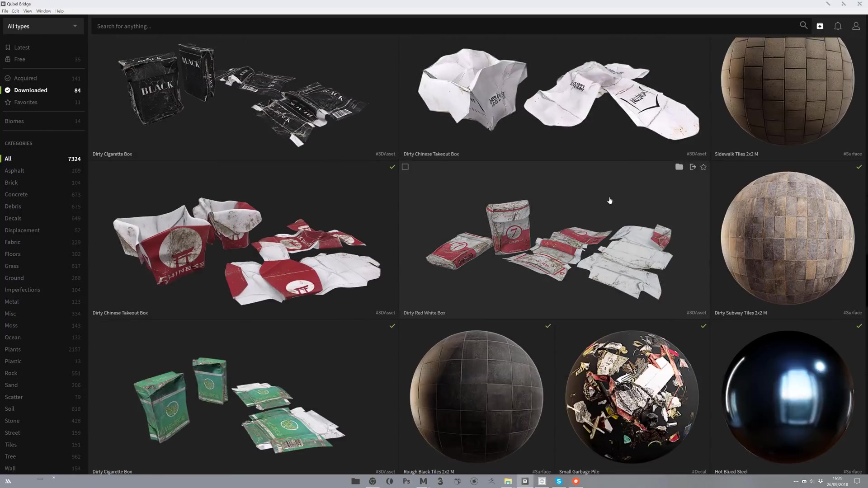This screenshot has width=868, height=488.
Task: Open Photoshop from the taskbar
Action: click(406, 481)
